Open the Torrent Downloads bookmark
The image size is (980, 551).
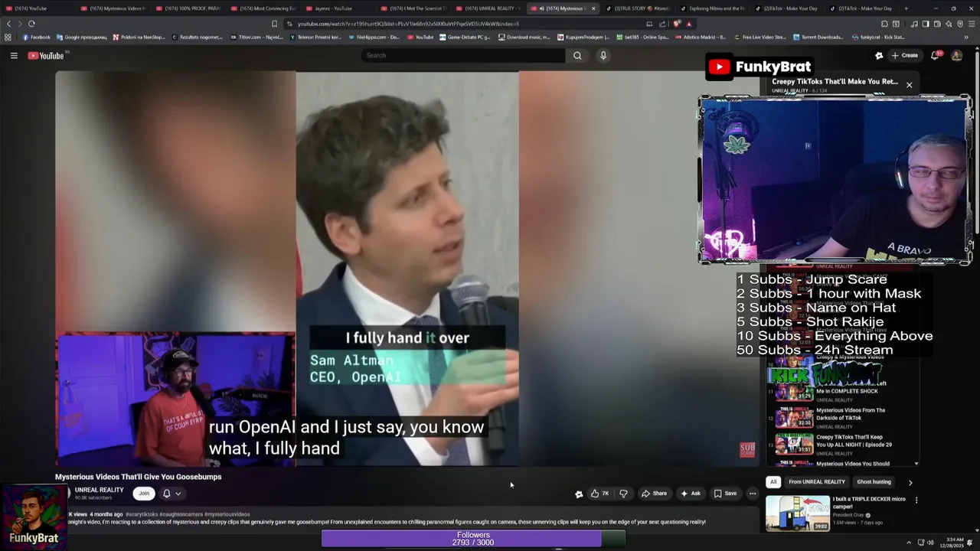tap(818, 37)
